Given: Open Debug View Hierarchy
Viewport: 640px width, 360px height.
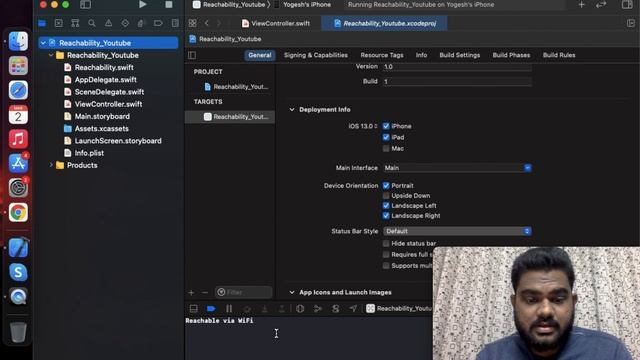Looking at the screenshot, I should click(x=300, y=309).
